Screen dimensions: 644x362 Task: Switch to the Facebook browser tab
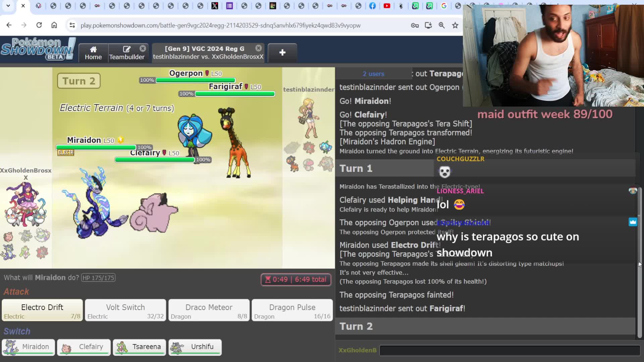[x=372, y=6]
